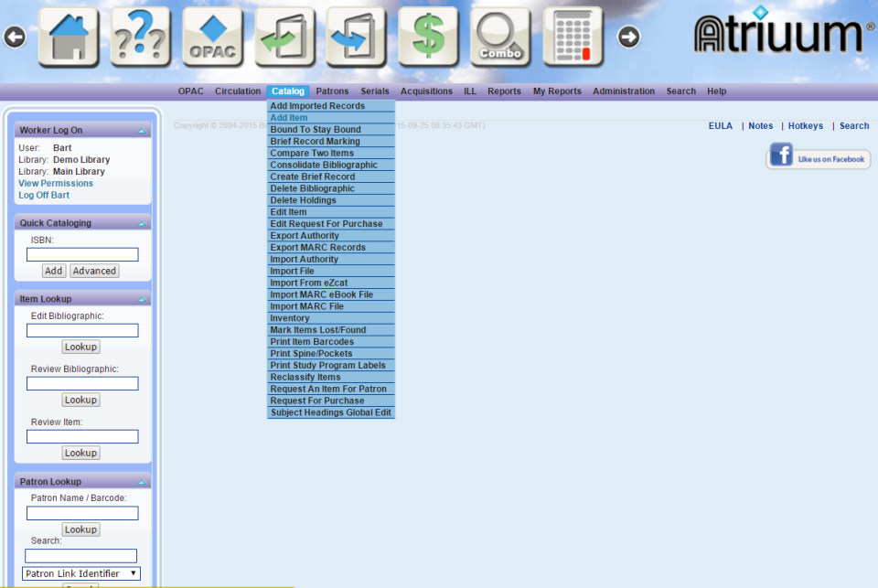Open the Patrons menu

332,91
